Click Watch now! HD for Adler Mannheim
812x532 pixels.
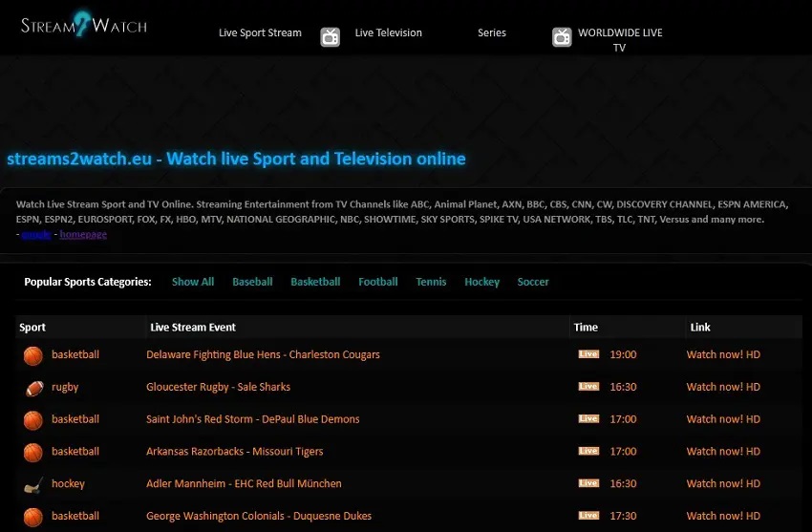pyautogui.click(x=723, y=483)
